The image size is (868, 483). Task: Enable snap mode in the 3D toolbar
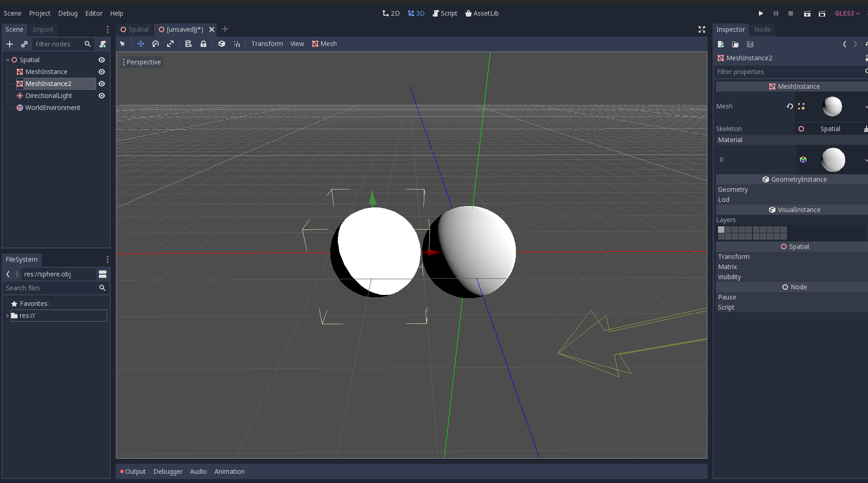[x=237, y=44]
